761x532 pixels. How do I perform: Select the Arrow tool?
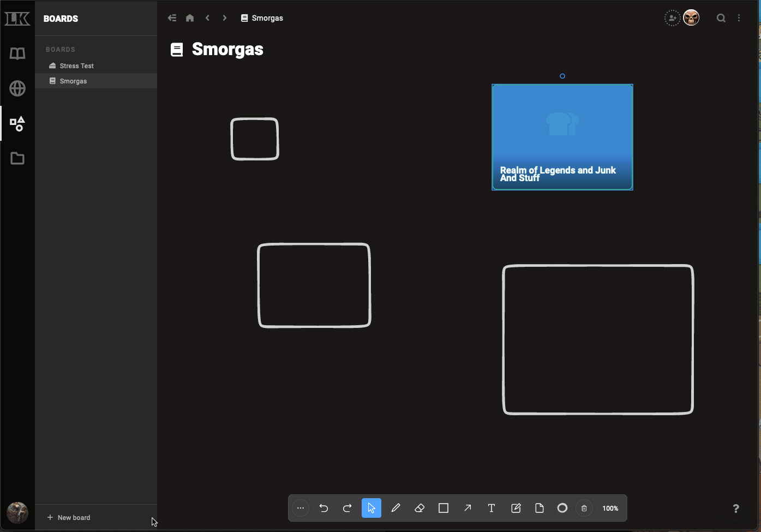click(468, 508)
